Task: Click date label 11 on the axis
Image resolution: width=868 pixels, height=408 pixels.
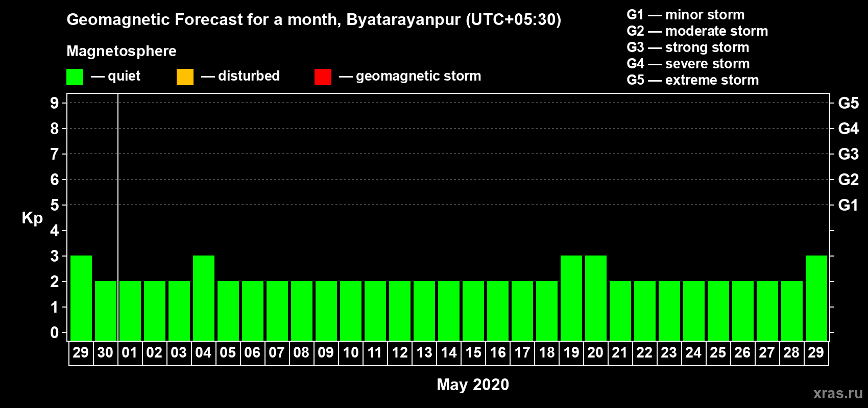Action: tap(375, 353)
